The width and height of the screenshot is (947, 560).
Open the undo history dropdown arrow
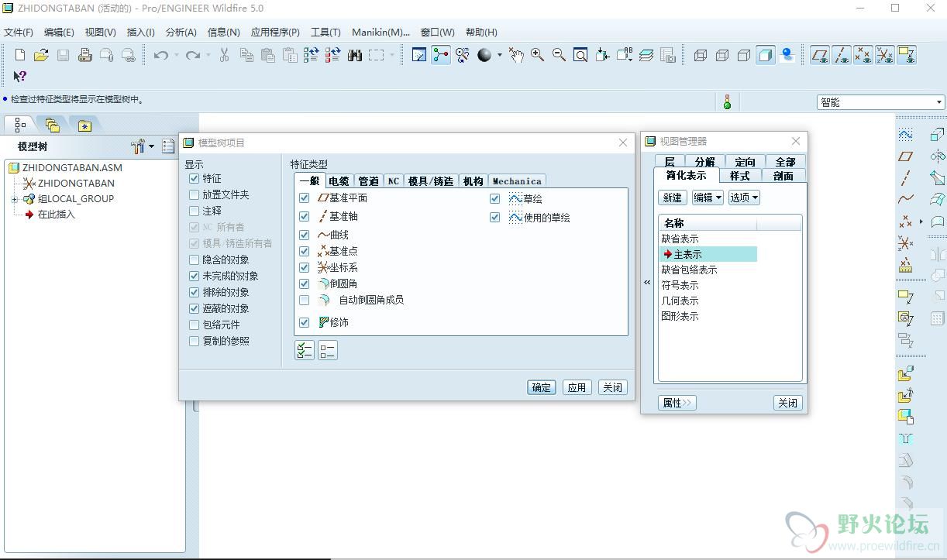(177, 55)
